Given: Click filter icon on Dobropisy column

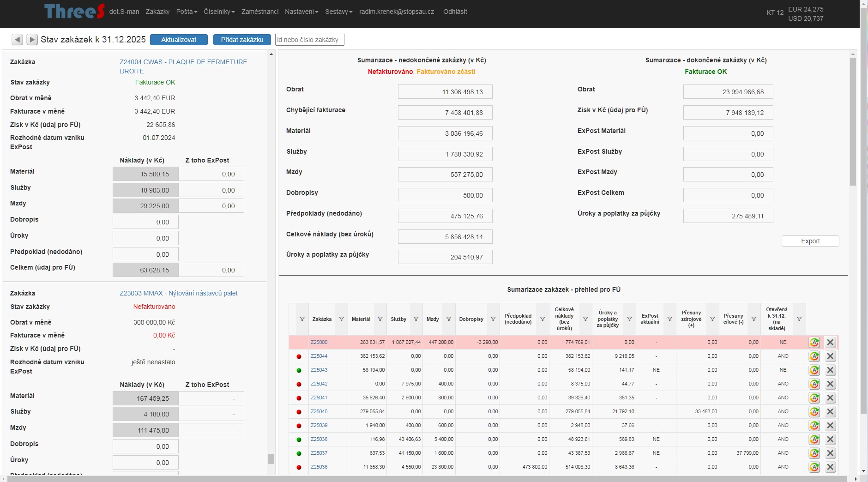Looking at the screenshot, I should 493,319.
